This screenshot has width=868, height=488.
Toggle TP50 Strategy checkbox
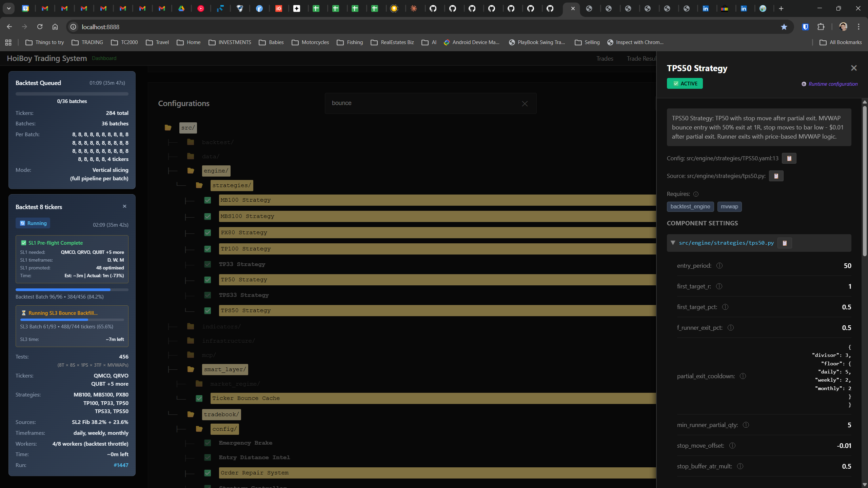click(x=208, y=280)
